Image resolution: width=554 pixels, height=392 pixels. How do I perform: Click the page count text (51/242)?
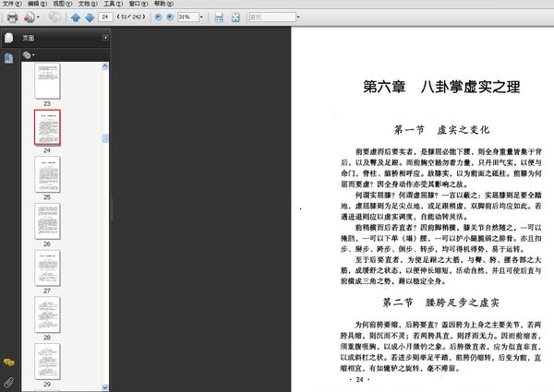tap(131, 17)
